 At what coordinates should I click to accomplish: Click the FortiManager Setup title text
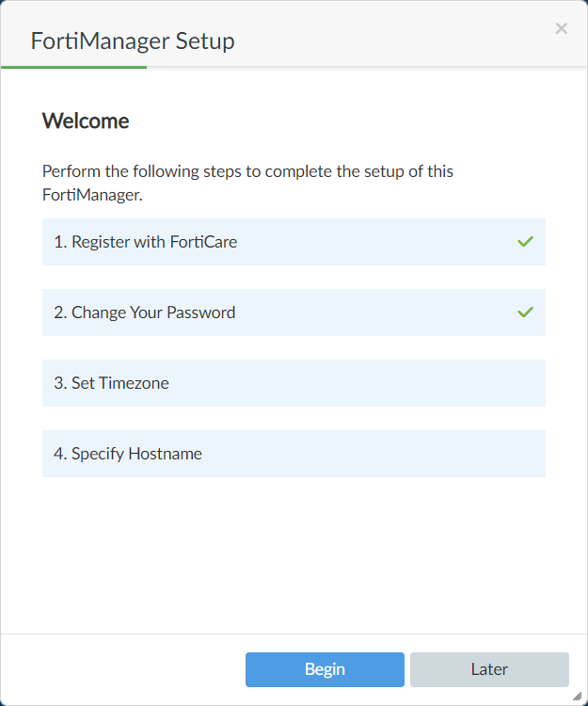[x=133, y=41]
